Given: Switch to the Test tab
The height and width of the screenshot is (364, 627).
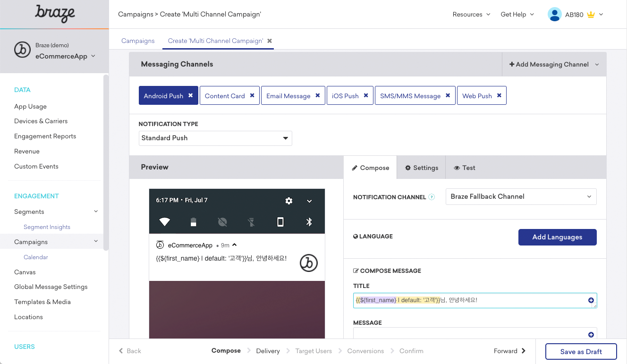Looking at the screenshot, I should [465, 168].
